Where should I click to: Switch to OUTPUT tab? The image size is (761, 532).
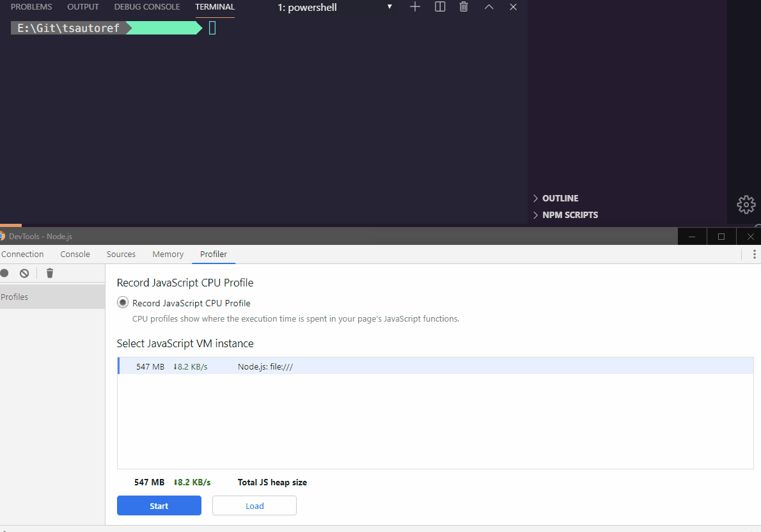pyautogui.click(x=83, y=7)
